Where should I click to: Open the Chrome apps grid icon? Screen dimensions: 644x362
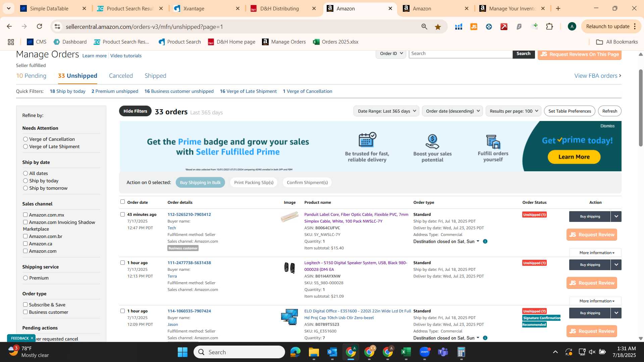[x=11, y=42]
